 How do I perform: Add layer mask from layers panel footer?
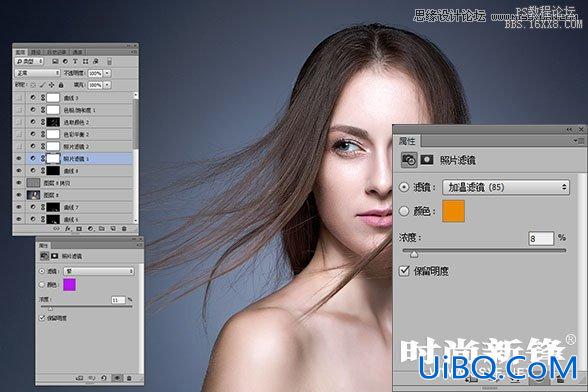(79, 228)
